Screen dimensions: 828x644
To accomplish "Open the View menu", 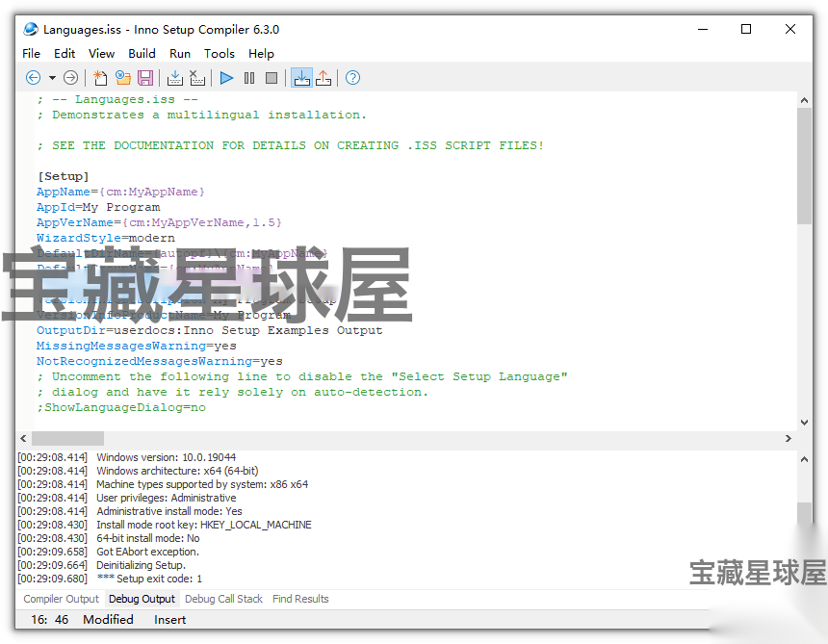I will pyautogui.click(x=101, y=53).
